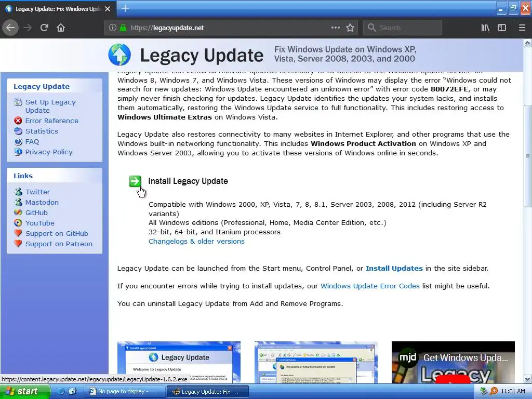Open the browser home page
This screenshot has width=532, height=399.
[61, 28]
